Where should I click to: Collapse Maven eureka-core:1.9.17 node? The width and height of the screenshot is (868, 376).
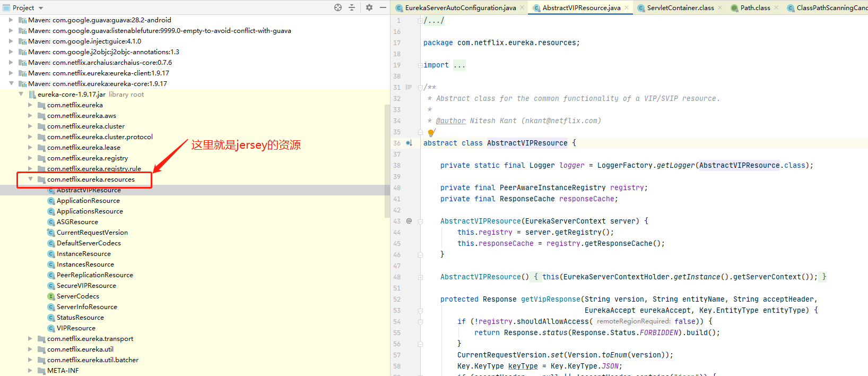pos(11,84)
